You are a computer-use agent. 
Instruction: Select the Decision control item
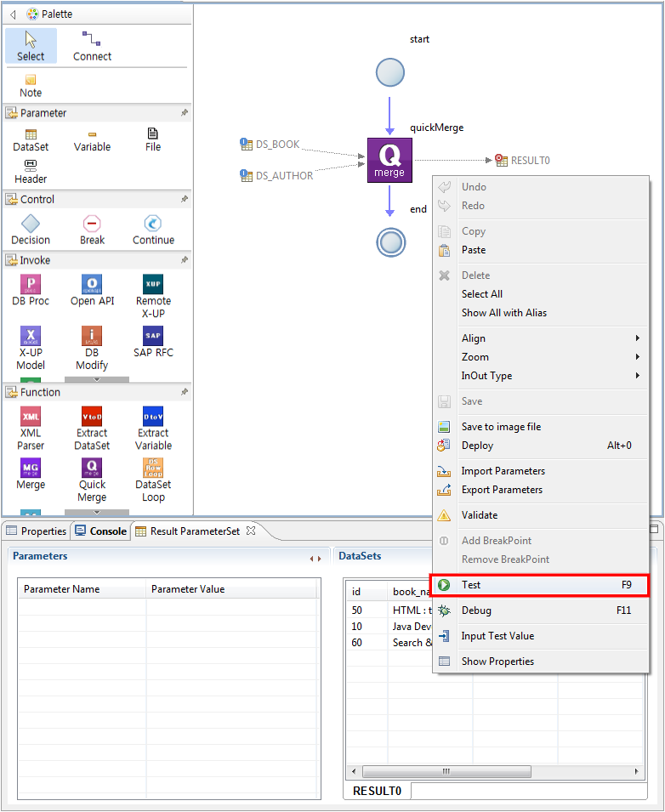[x=31, y=230]
